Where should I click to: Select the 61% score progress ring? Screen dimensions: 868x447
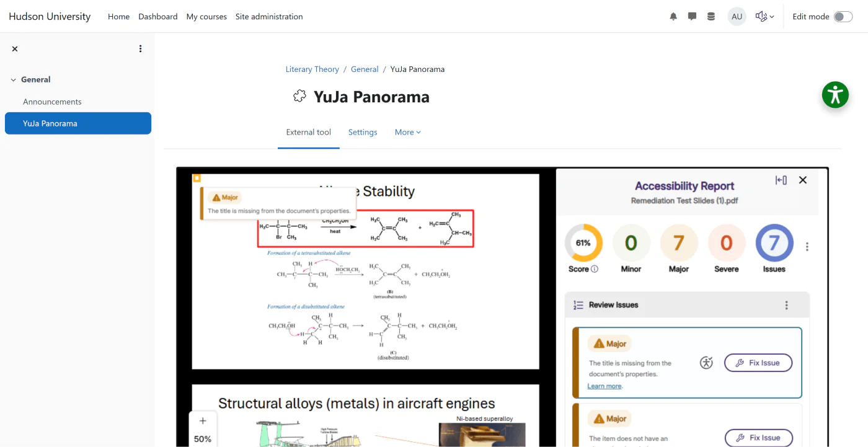tap(583, 243)
